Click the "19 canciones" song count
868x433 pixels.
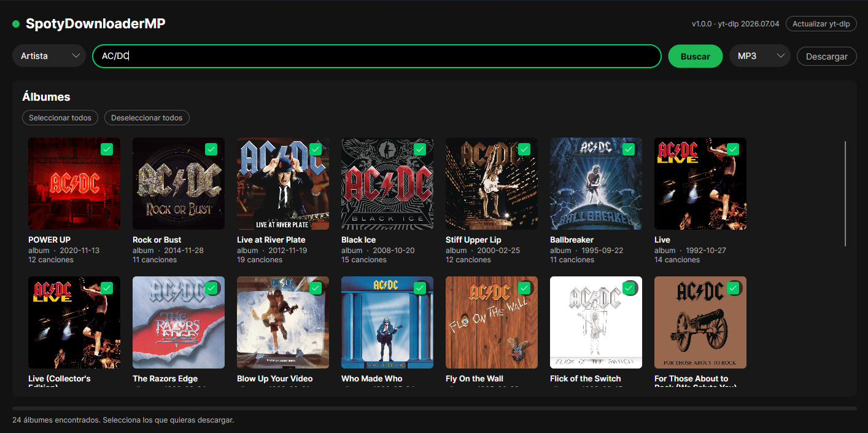click(260, 260)
